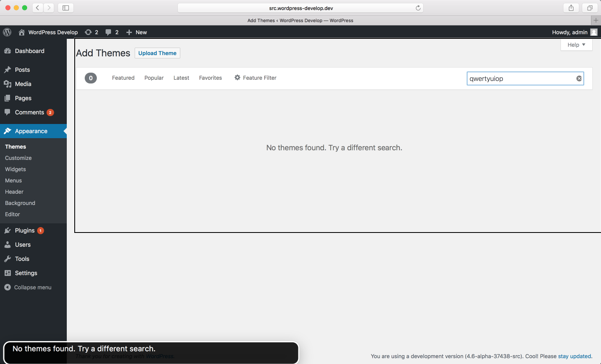Screen dimensions: 601x364
Task: Click the Settings icon in sidebar
Action: pyautogui.click(x=8, y=273)
